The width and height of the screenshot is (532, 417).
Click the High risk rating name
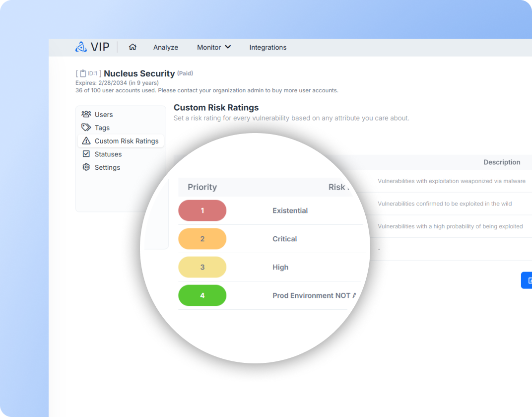point(280,267)
